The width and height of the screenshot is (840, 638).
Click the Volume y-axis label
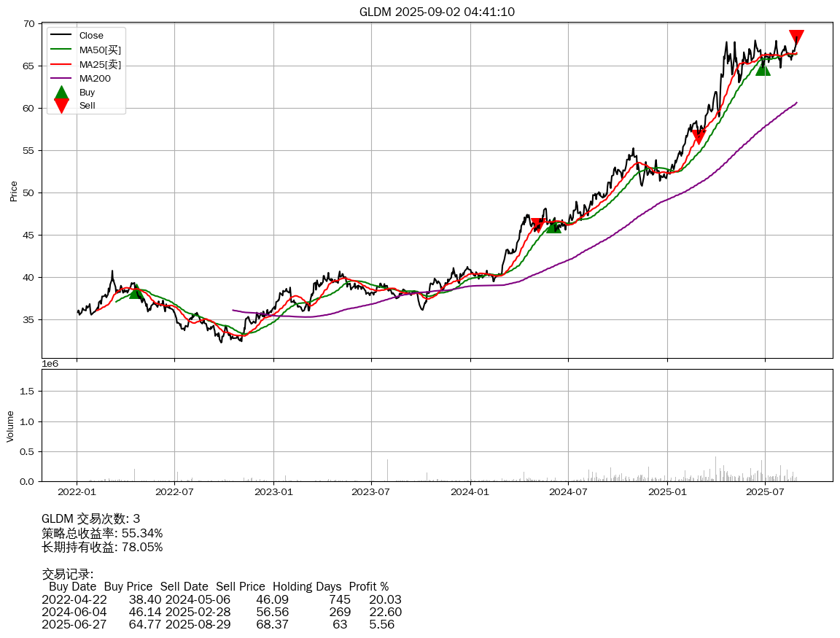click(x=10, y=426)
